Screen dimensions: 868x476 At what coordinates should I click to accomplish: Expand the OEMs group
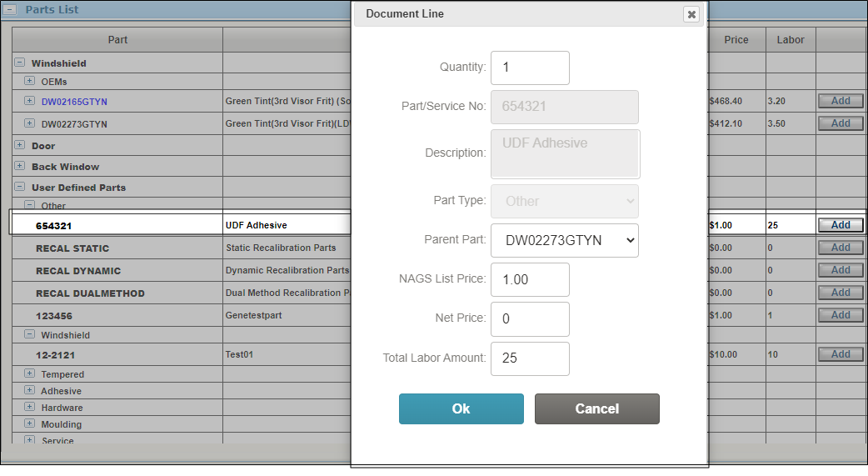point(29,81)
